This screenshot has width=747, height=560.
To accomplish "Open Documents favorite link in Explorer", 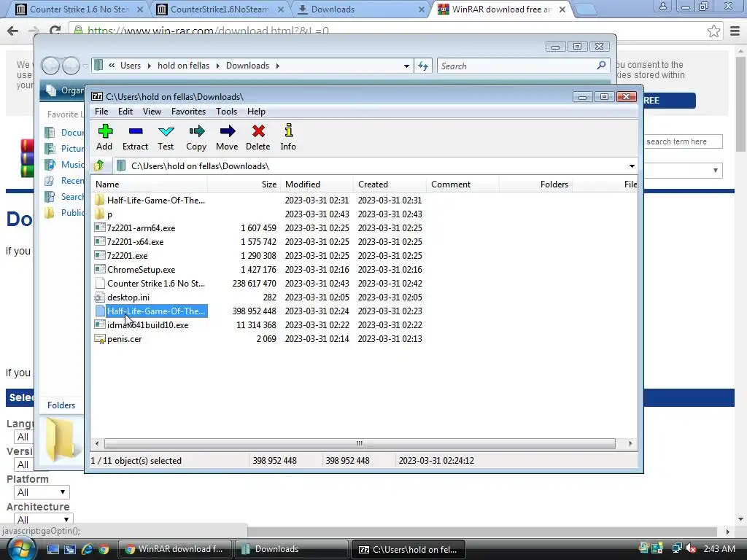I will click(72, 133).
